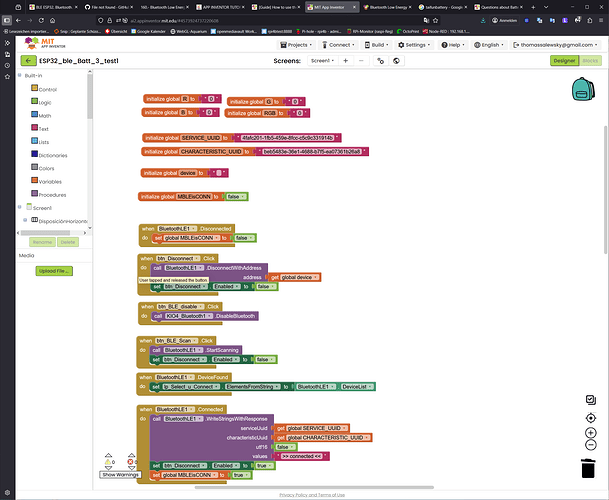Click the Rename button
The height and width of the screenshot is (500, 609).
coord(42,242)
